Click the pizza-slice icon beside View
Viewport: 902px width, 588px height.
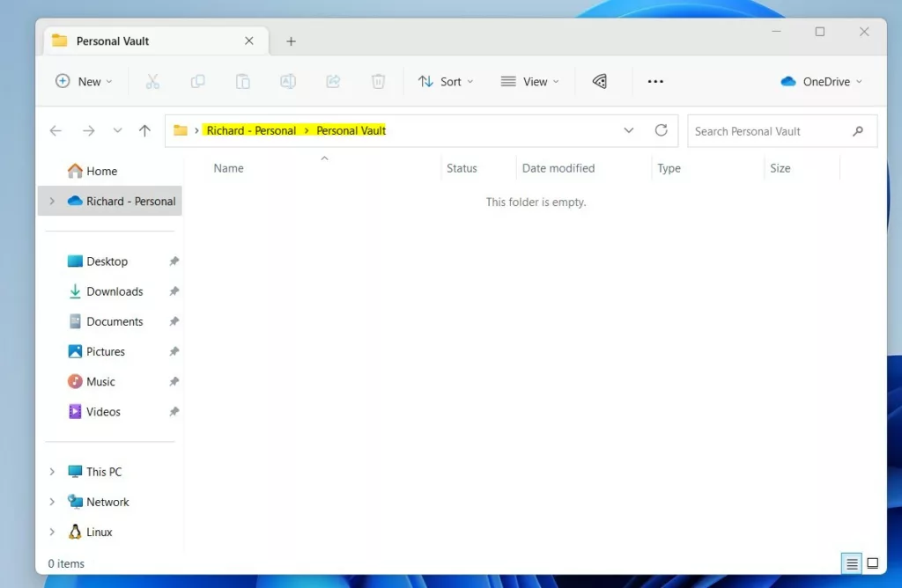coord(599,82)
